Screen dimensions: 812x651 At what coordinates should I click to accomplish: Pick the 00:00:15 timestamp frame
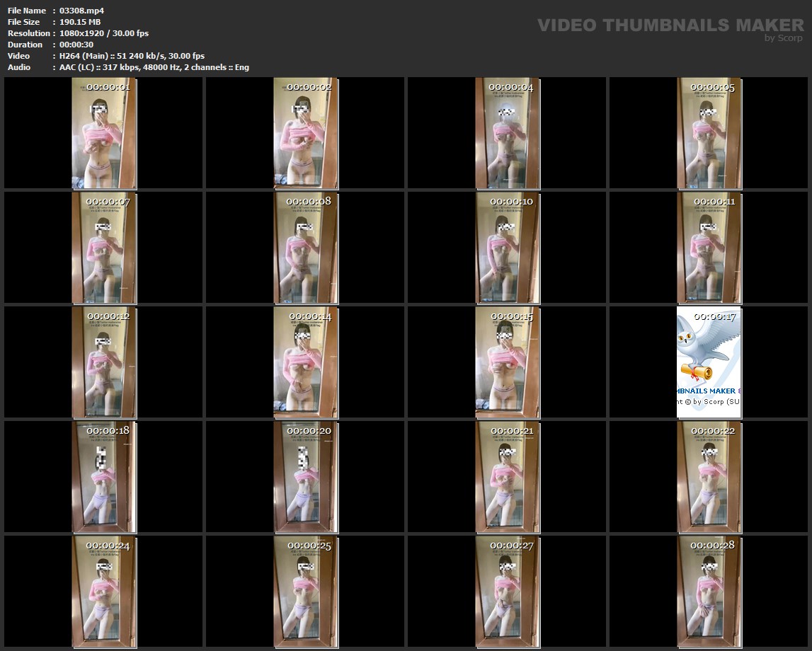508,362
